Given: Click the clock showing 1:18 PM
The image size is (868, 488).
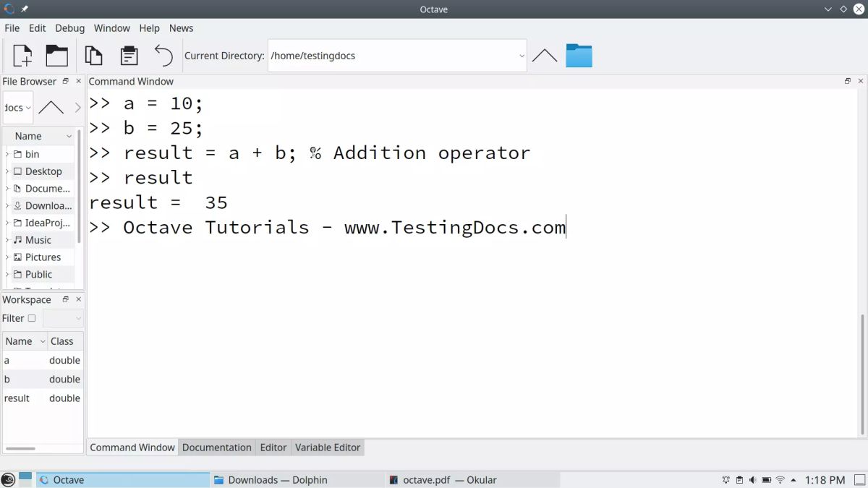Looking at the screenshot, I should (825, 480).
